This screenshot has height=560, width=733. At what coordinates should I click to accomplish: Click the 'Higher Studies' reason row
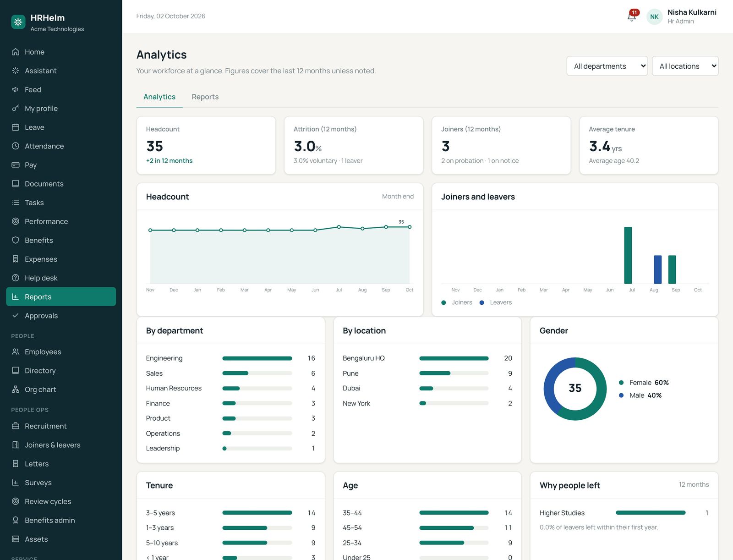[x=624, y=513]
